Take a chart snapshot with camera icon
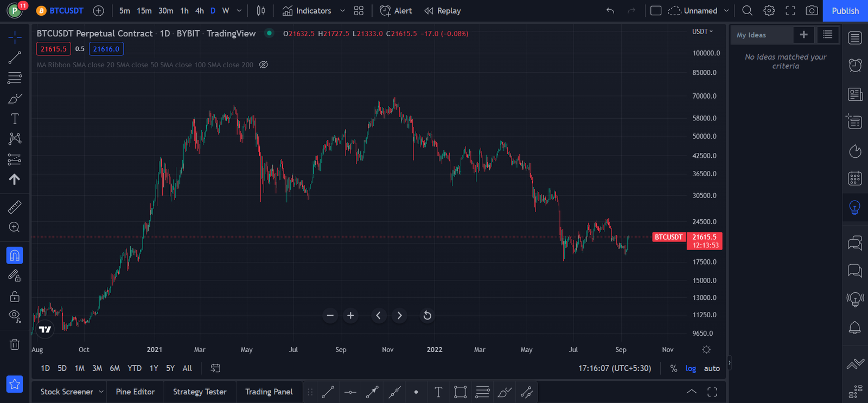Screen dimensions: 868x403 coord(812,11)
